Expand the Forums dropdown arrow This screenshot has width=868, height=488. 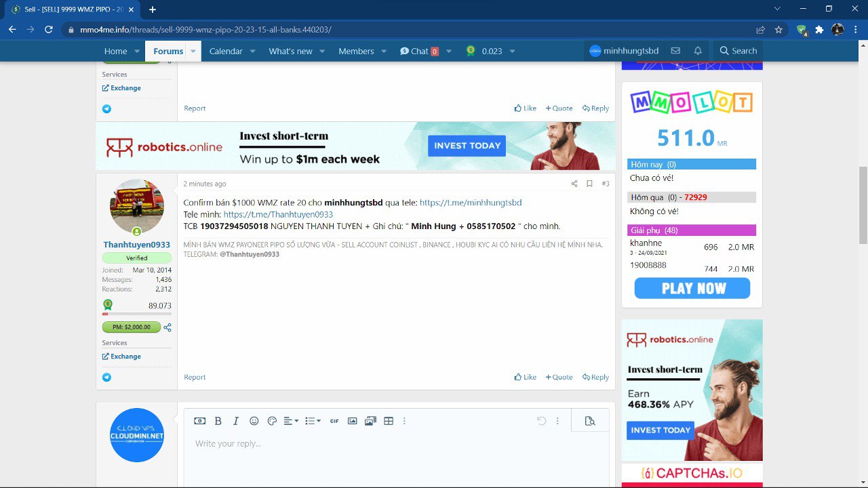193,51
